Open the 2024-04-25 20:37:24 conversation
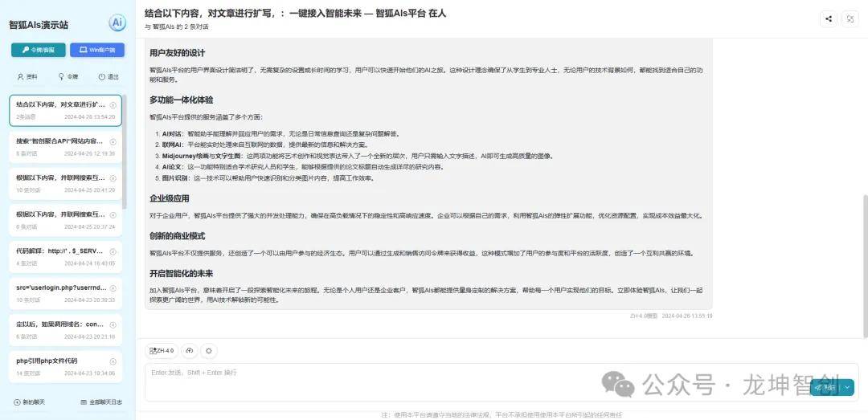 [x=65, y=220]
